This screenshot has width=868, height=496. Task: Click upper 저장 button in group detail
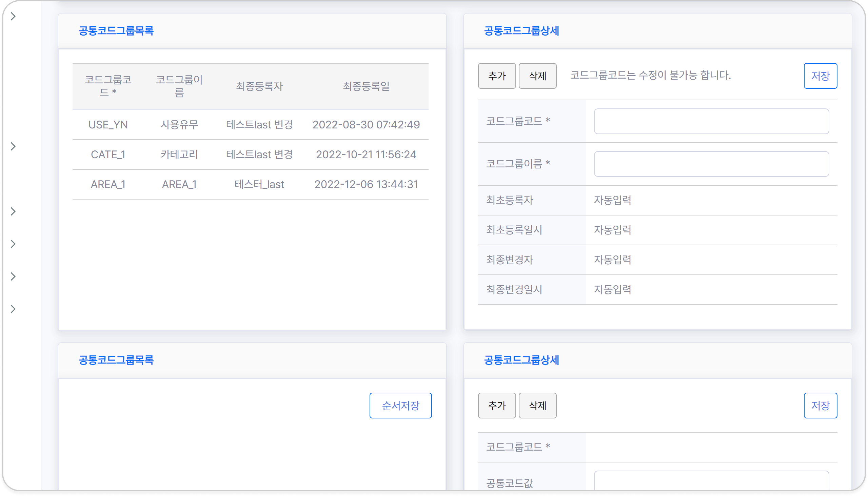pyautogui.click(x=820, y=76)
